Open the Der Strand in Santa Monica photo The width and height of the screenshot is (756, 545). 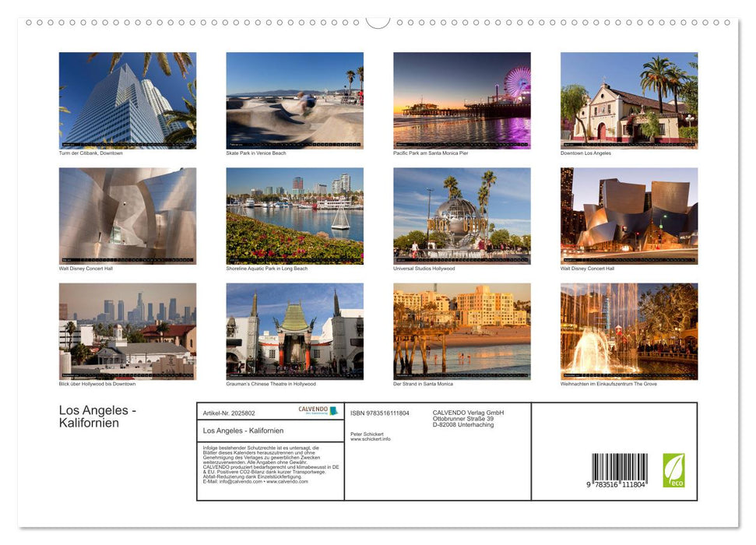[462, 330]
